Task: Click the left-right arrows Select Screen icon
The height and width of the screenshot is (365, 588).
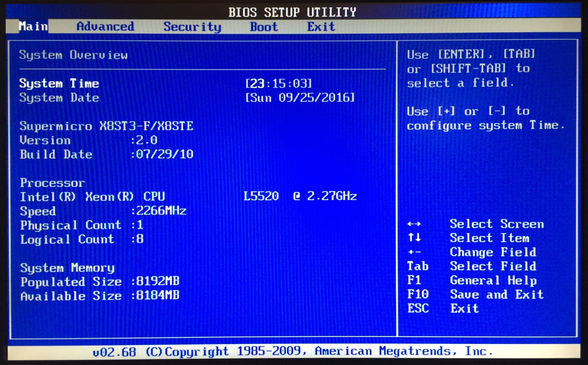Action: pos(414,224)
